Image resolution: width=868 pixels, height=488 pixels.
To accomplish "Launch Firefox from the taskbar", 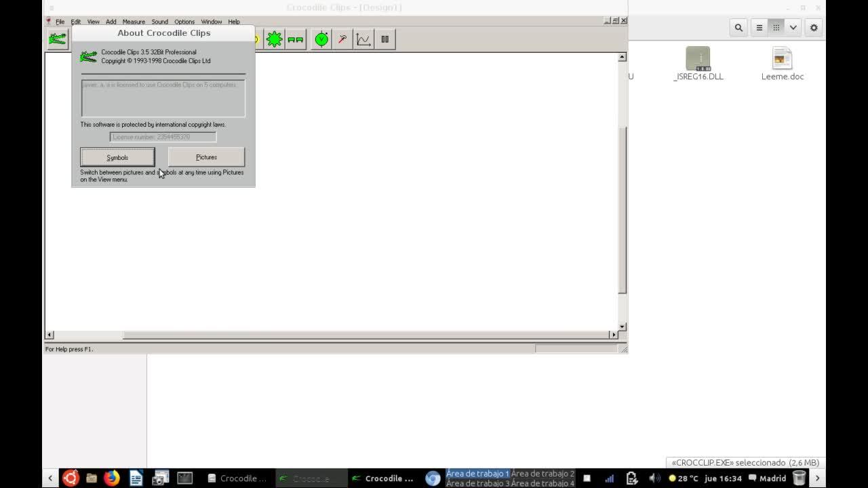I will [x=112, y=478].
